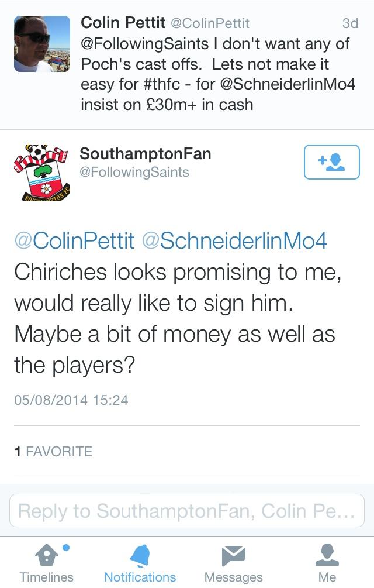This screenshot has width=374, height=588.
Task: Open the Messages envelope icon
Action: click(x=233, y=555)
